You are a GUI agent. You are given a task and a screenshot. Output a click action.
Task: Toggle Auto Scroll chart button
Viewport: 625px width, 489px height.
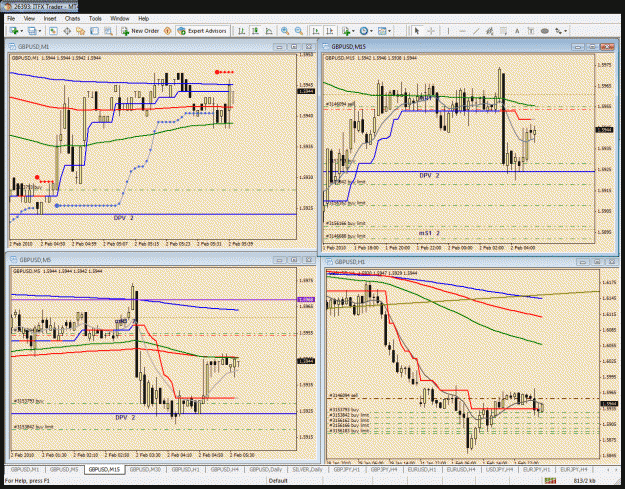click(x=316, y=31)
